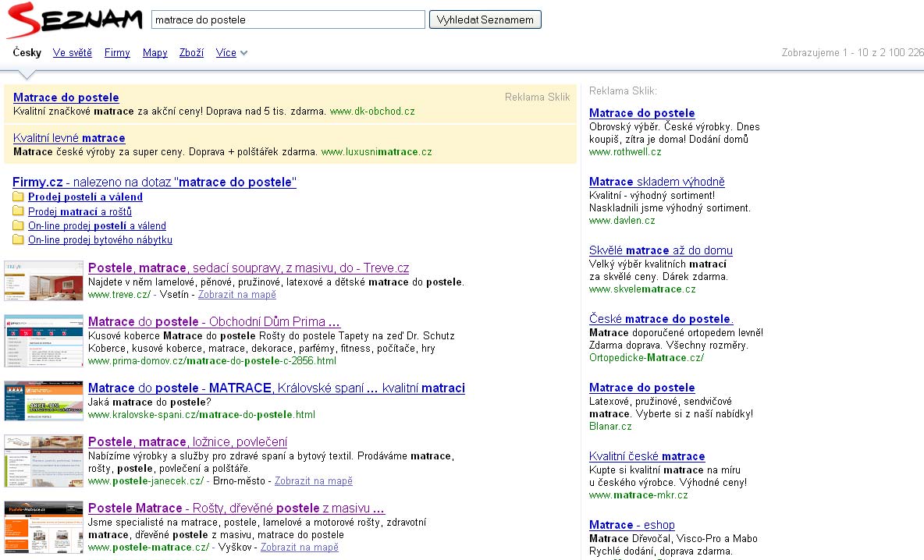Image resolution: width=924 pixels, height=560 pixels.
Task: Click the folder icon beside Prodej matrací a roštů
Action: (18, 211)
